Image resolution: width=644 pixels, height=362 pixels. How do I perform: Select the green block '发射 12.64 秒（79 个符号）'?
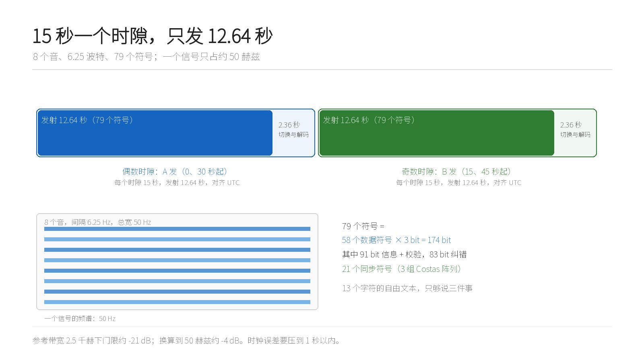point(437,133)
